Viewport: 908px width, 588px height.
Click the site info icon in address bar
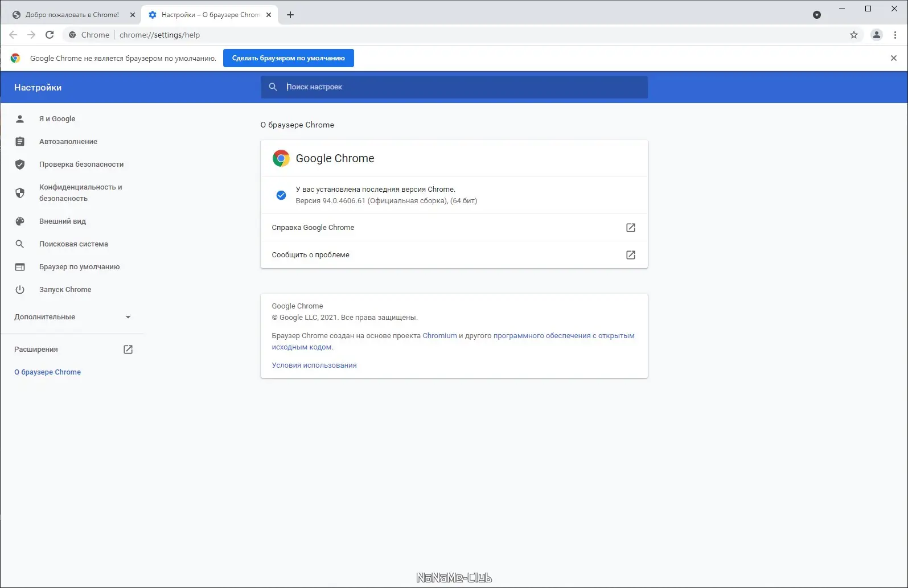72,35
